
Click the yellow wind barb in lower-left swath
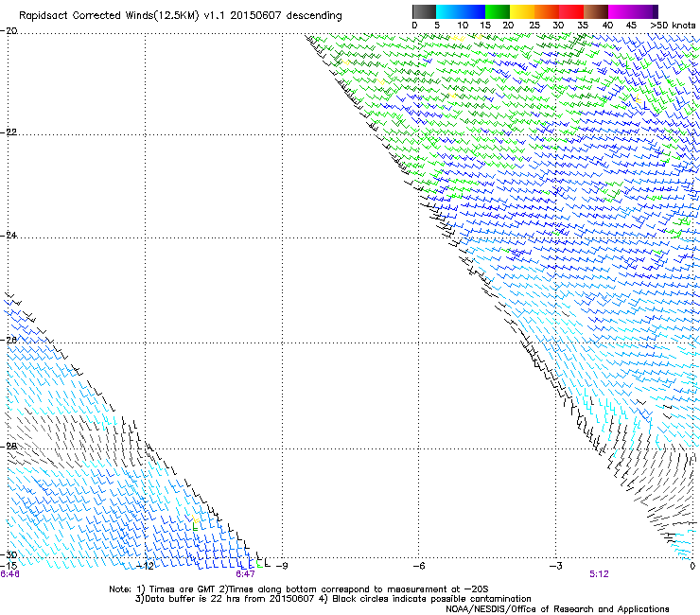coord(195,519)
